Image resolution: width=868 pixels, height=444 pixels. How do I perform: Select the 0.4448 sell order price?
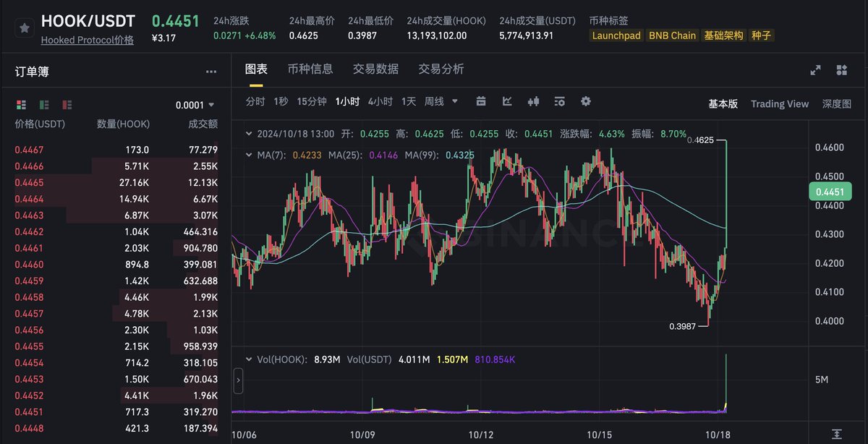(x=29, y=429)
